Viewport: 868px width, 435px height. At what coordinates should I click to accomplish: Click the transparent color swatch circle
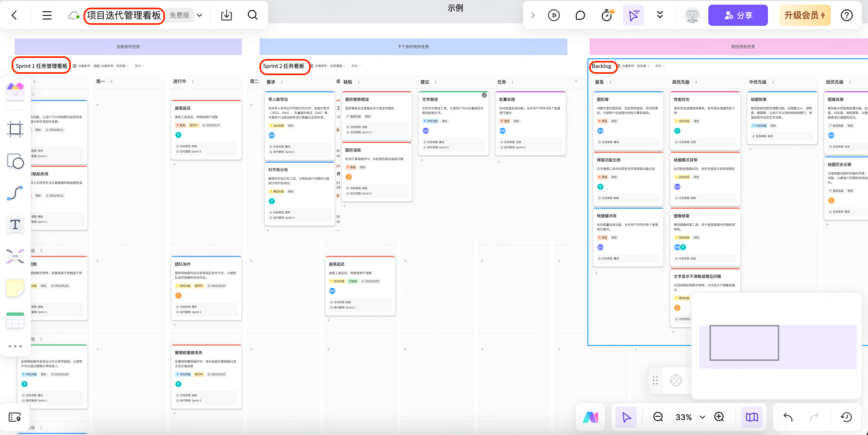(x=676, y=380)
